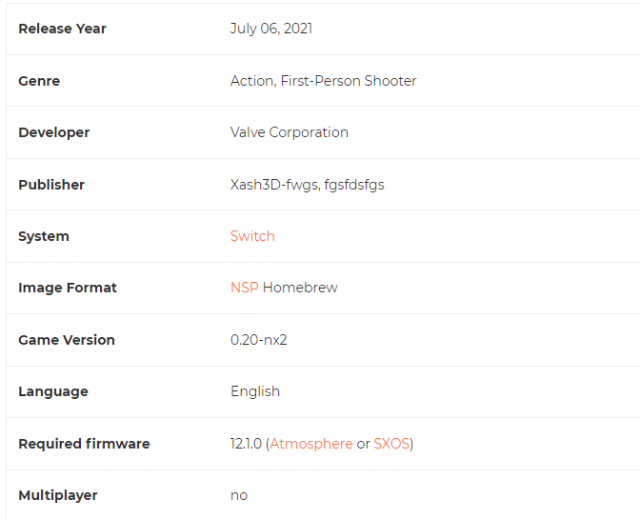
Task: Select the Action, First-Person Shooter genre text
Action: click(323, 81)
